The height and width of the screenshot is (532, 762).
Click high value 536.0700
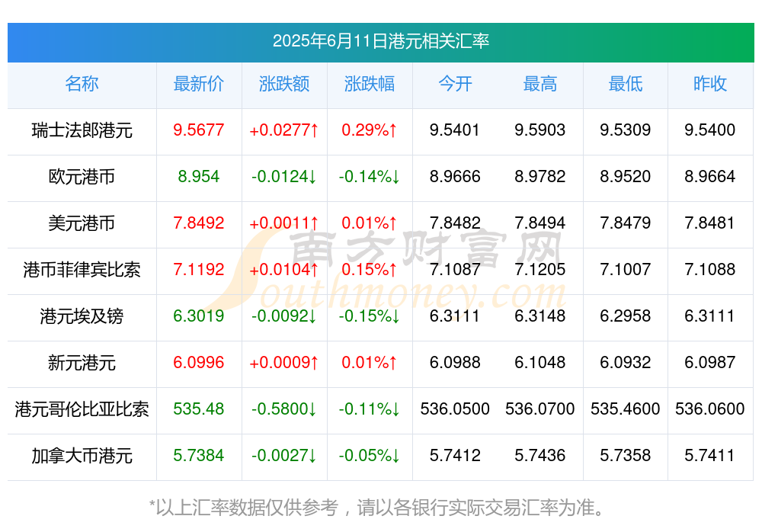(x=540, y=409)
